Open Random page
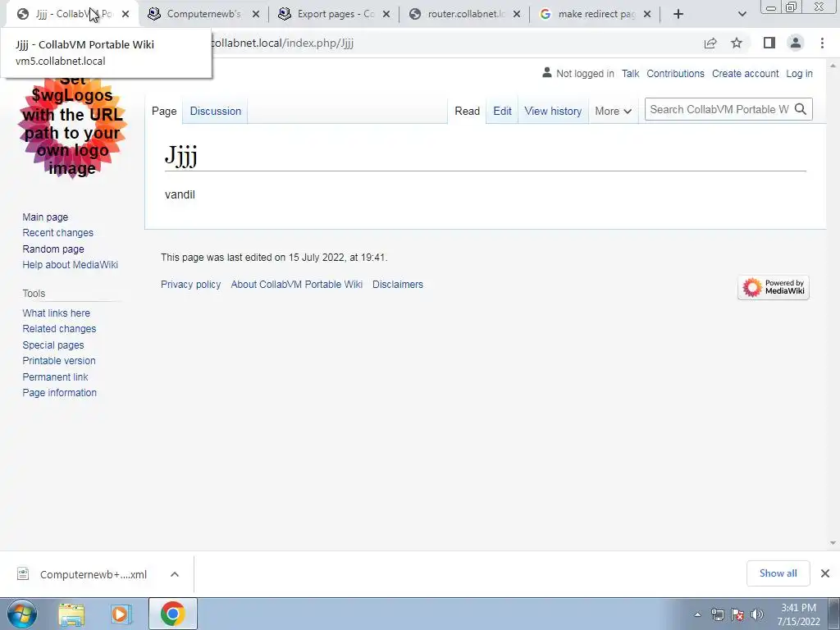Viewport: 840px width, 630px height. click(53, 249)
